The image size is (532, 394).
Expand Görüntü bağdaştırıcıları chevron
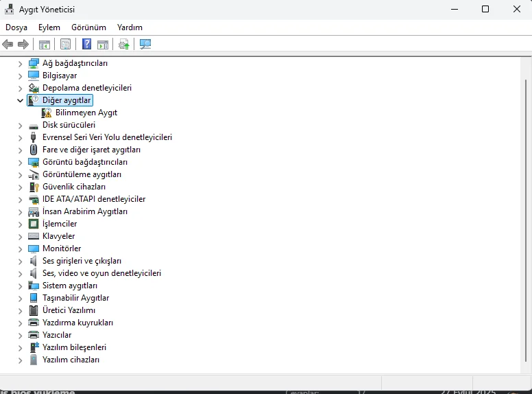click(20, 163)
